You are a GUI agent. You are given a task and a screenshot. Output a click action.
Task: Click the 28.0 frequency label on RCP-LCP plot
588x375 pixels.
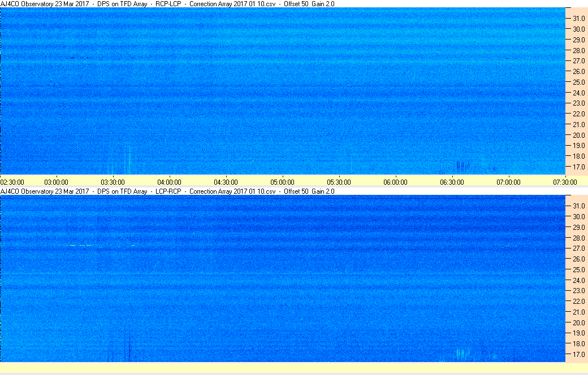pyautogui.click(x=578, y=50)
